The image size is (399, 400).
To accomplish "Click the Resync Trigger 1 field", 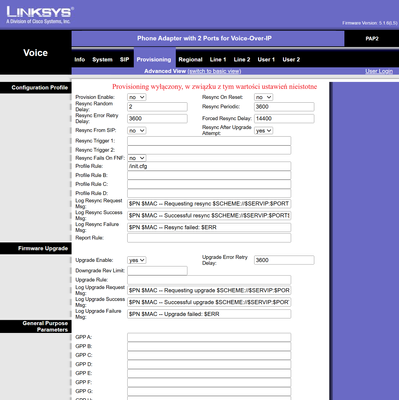I will [x=209, y=141].
